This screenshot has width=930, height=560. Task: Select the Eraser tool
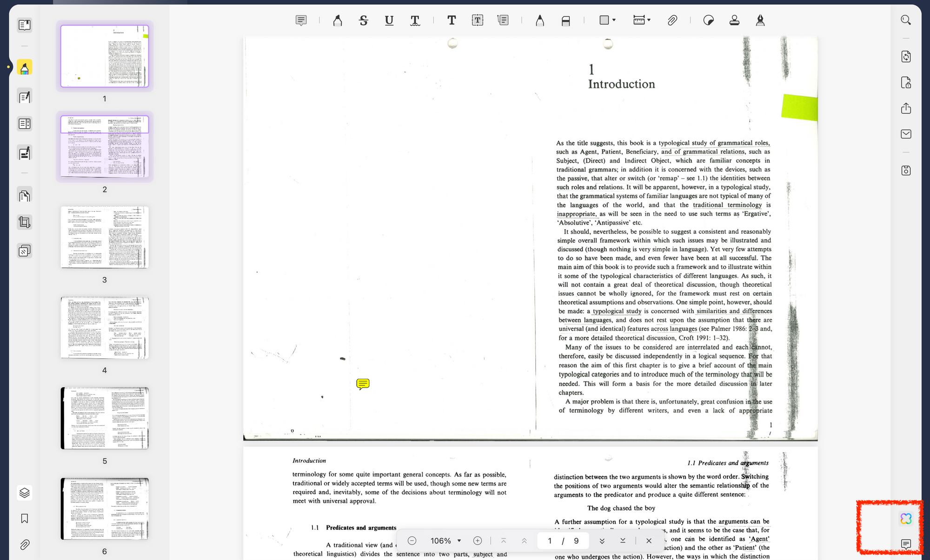click(x=565, y=20)
